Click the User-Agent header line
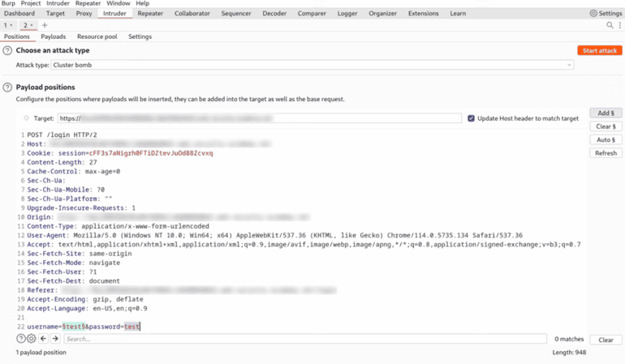Screen dimensions: 625x364 [274, 235]
